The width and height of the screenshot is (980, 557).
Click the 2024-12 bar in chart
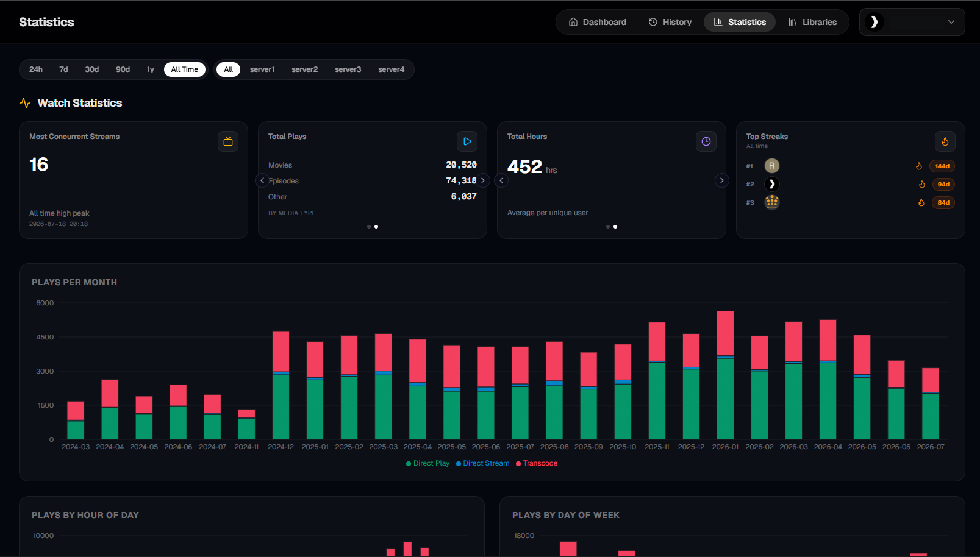pos(281,385)
